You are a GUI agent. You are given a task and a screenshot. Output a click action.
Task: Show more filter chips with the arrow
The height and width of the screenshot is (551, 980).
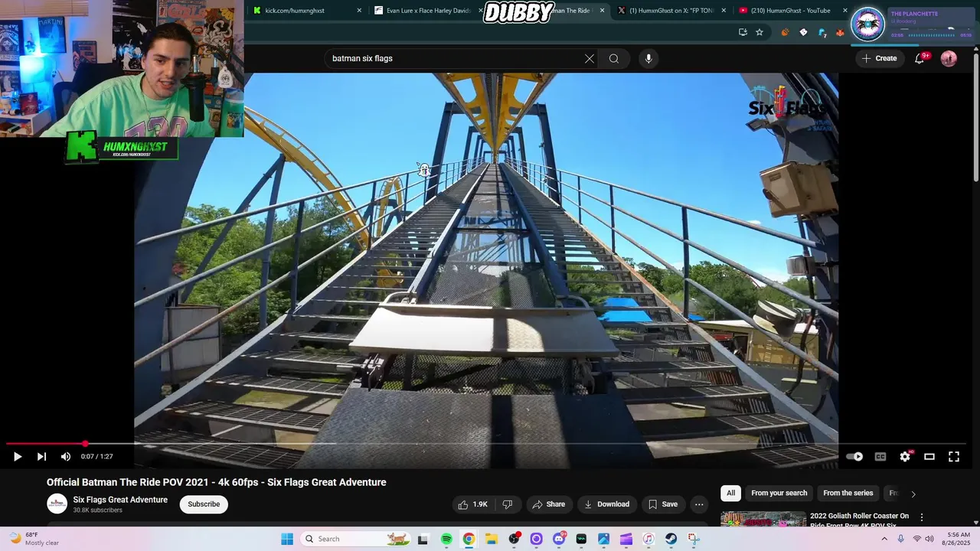913,494
